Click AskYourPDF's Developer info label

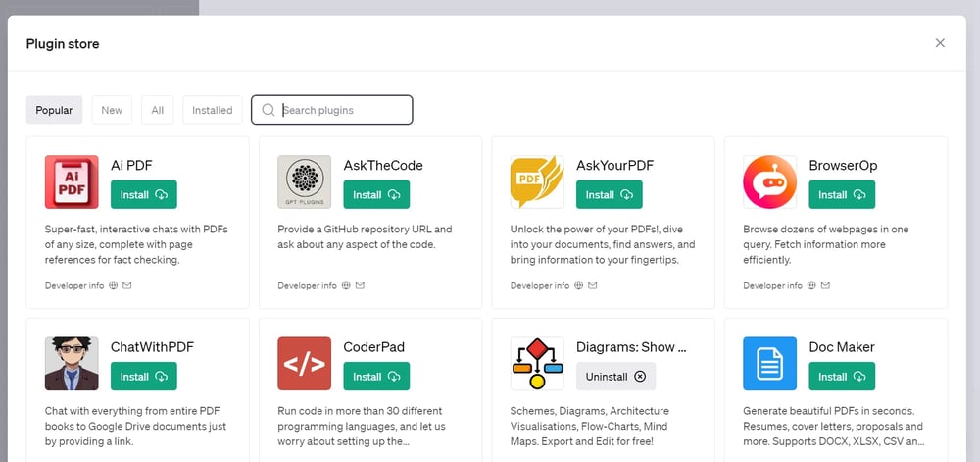pos(540,285)
